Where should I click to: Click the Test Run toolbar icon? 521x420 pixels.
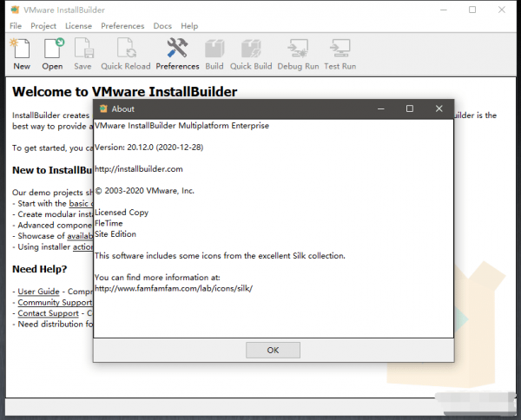340,52
